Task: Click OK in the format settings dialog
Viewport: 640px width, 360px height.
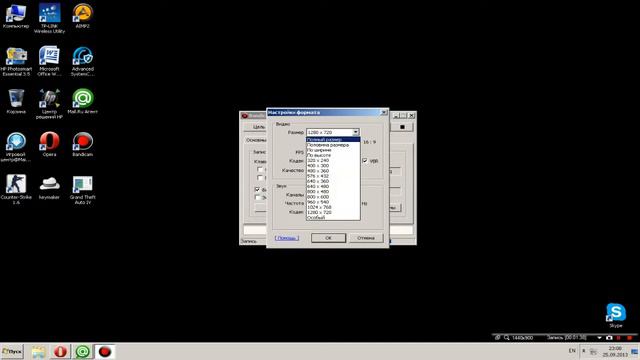Action: (x=328, y=238)
